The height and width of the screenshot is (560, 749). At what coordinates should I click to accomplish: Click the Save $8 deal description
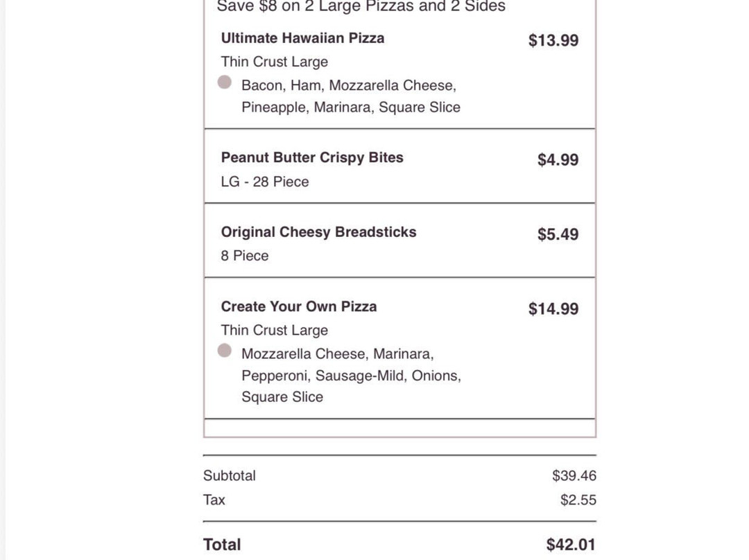tap(361, 7)
